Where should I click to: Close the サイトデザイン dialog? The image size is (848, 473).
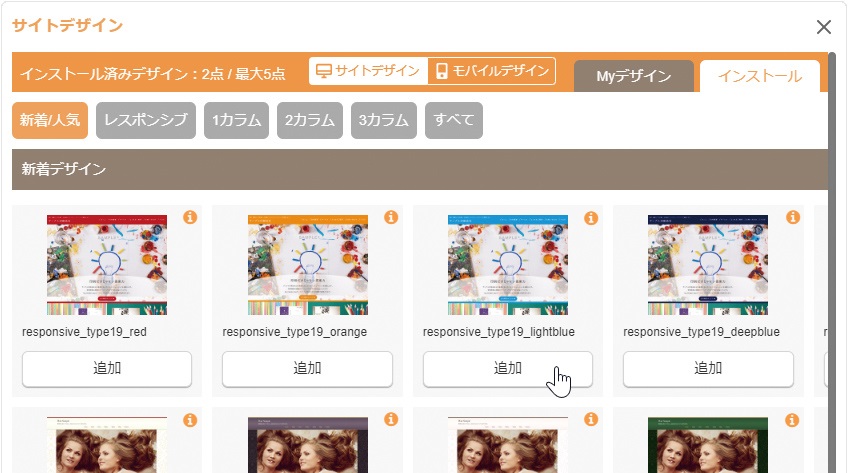tap(823, 27)
